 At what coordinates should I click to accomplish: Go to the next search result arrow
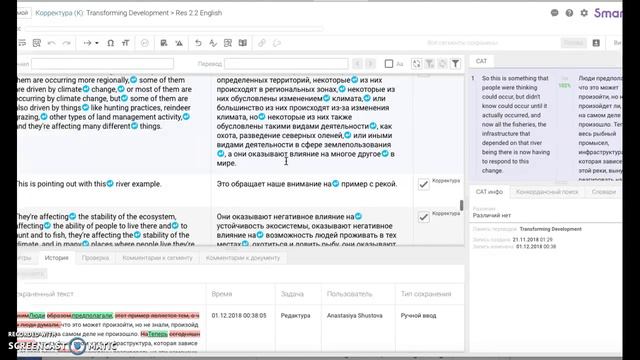[370, 64]
